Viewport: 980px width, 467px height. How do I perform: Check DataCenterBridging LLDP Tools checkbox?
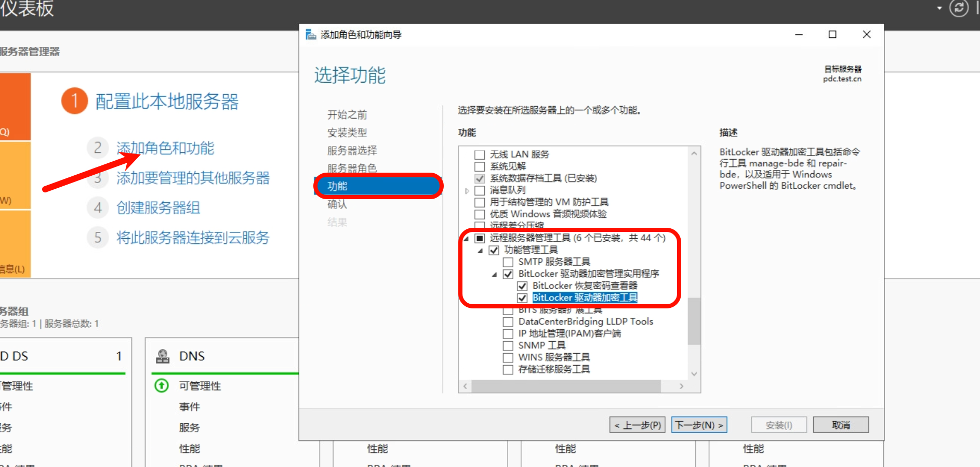(x=508, y=322)
